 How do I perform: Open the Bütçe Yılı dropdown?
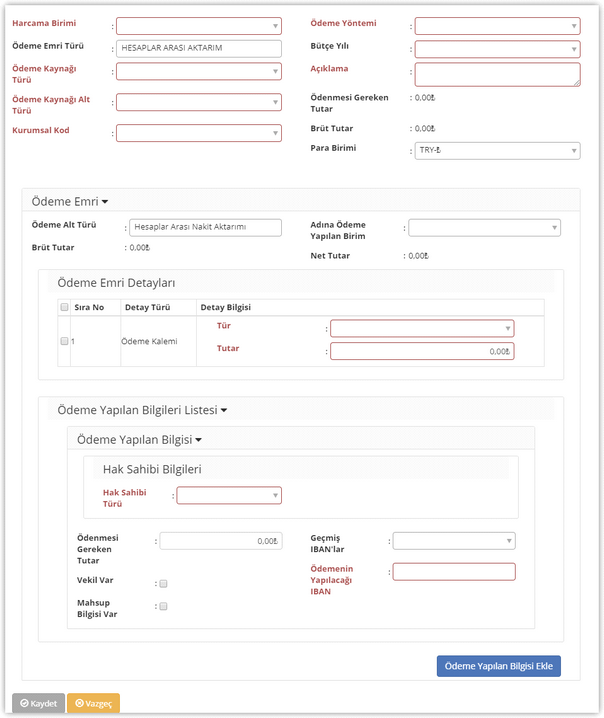(x=497, y=49)
